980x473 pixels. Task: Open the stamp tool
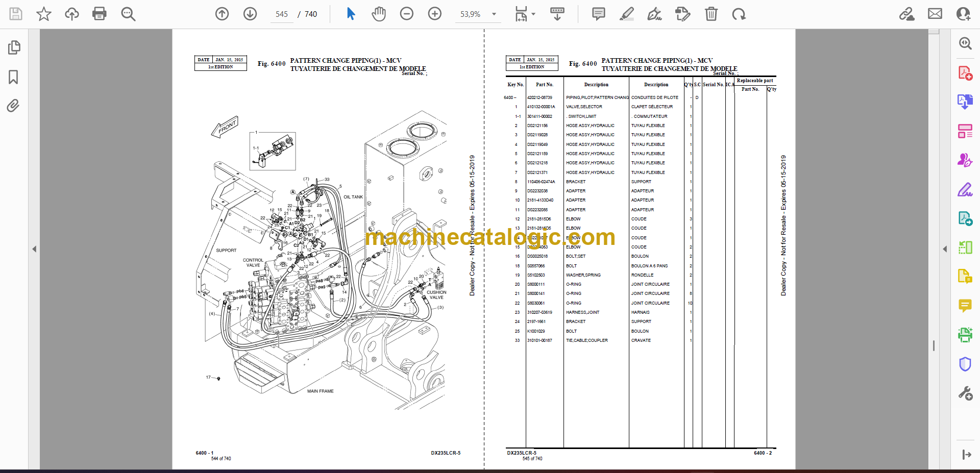[x=682, y=14]
